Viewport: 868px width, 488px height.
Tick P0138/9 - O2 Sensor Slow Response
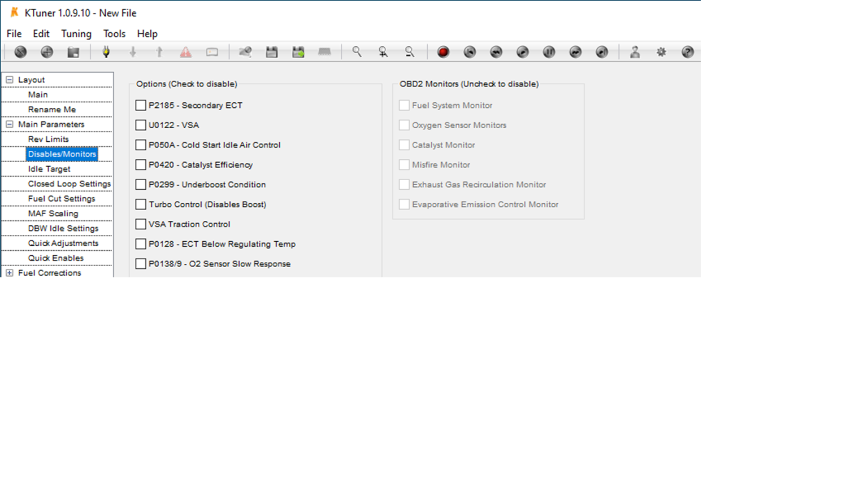141,264
